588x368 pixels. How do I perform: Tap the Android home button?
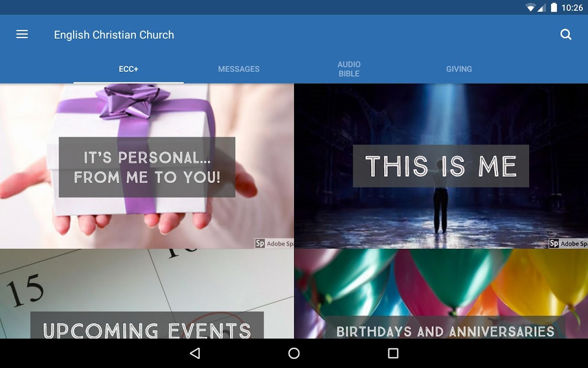[294, 353]
